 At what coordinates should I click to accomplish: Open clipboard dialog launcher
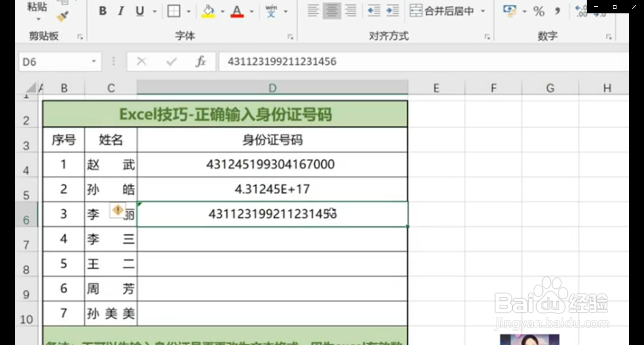coord(80,37)
